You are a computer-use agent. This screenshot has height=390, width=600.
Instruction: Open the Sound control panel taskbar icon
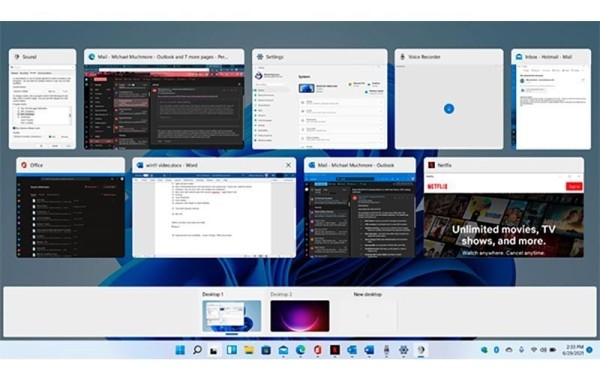point(421,350)
